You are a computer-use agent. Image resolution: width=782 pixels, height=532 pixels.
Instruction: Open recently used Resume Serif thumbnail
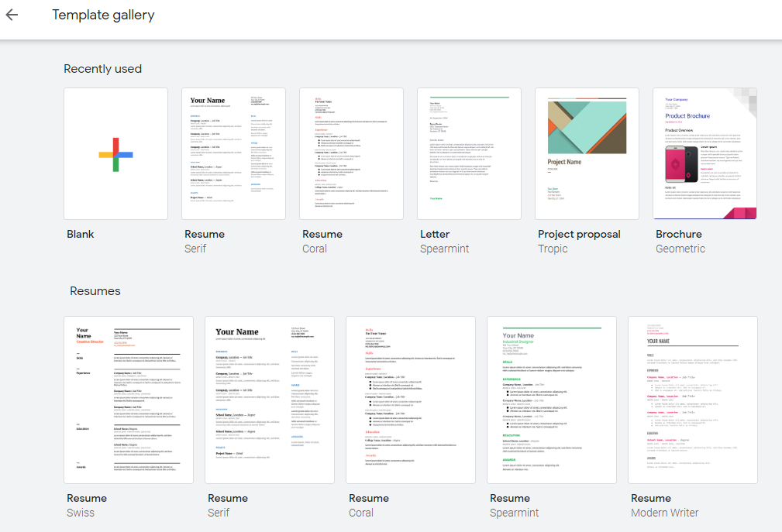233,154
